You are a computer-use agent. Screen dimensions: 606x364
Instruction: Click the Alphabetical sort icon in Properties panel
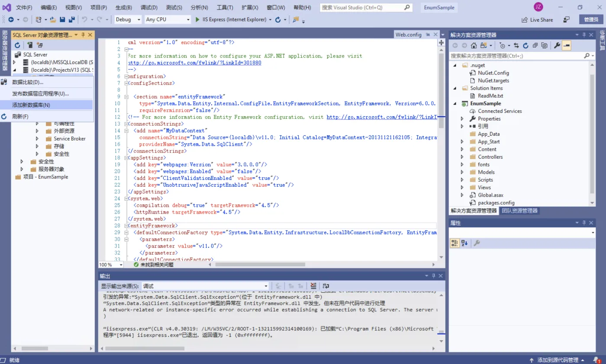464,243
